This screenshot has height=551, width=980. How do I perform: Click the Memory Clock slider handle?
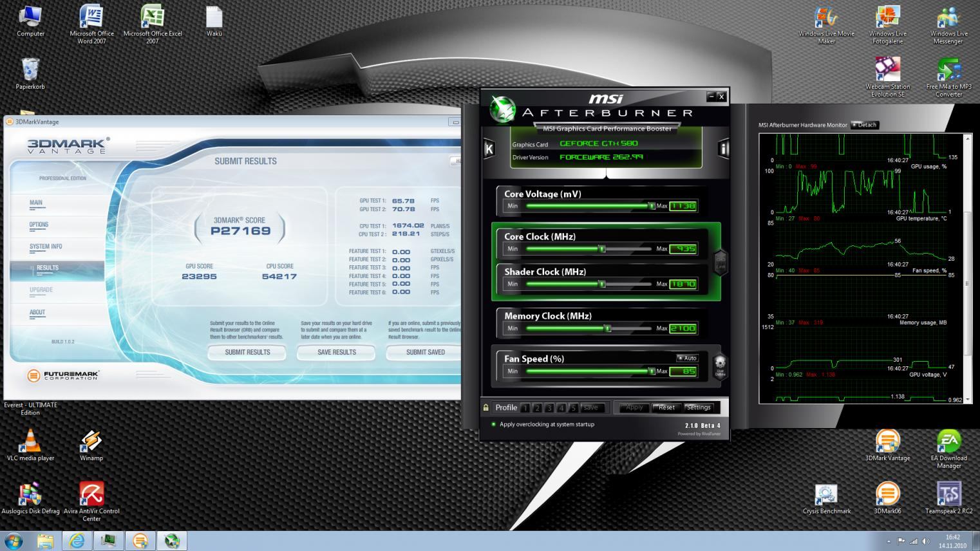[607, 328]
